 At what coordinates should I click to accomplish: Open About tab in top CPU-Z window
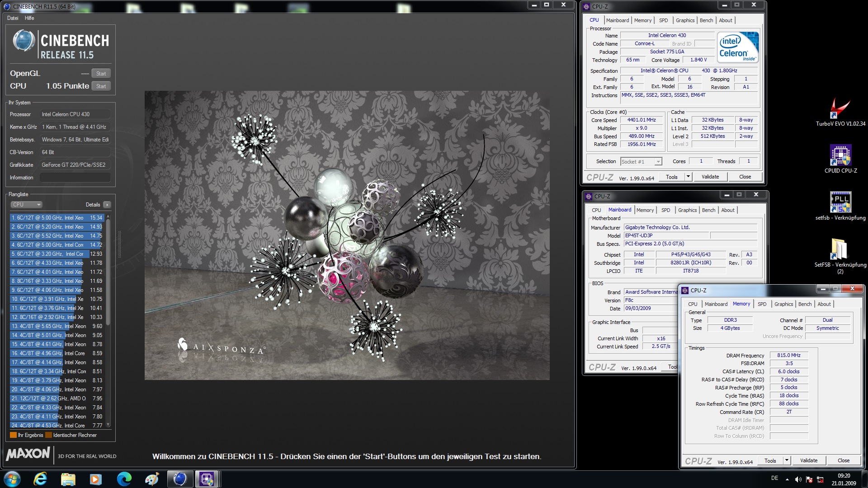726,20
